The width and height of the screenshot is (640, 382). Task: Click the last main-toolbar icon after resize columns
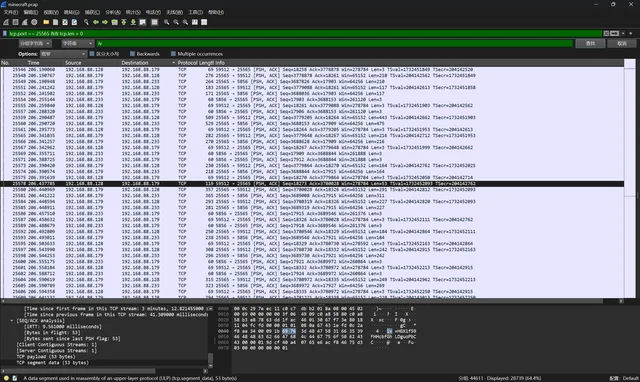204,22
